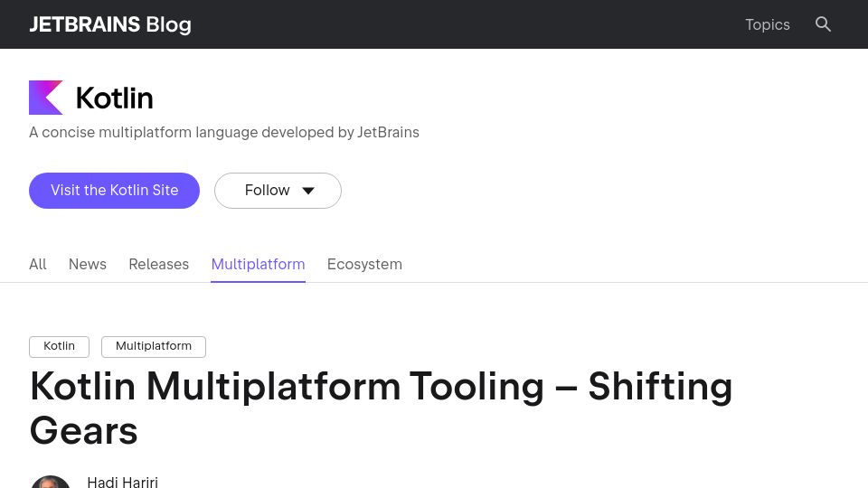
Task: Select the Multiplatform tab
Action: 258,265
